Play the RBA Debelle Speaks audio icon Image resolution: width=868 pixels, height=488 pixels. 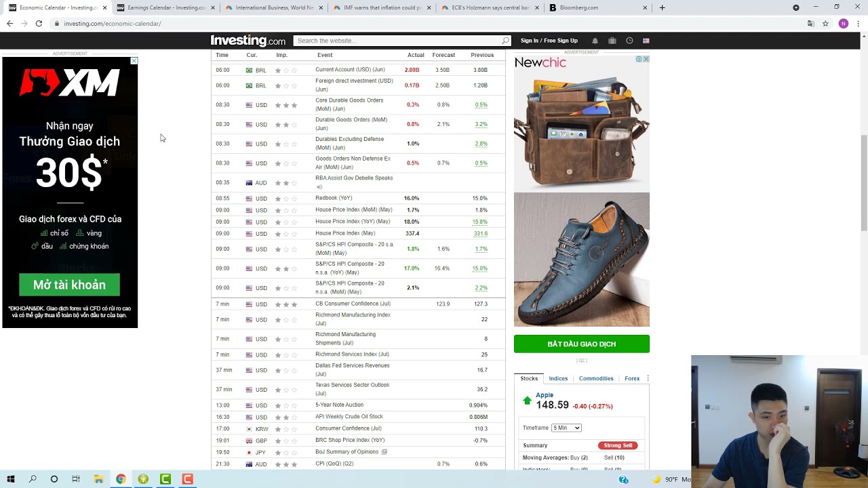point(319,187)
